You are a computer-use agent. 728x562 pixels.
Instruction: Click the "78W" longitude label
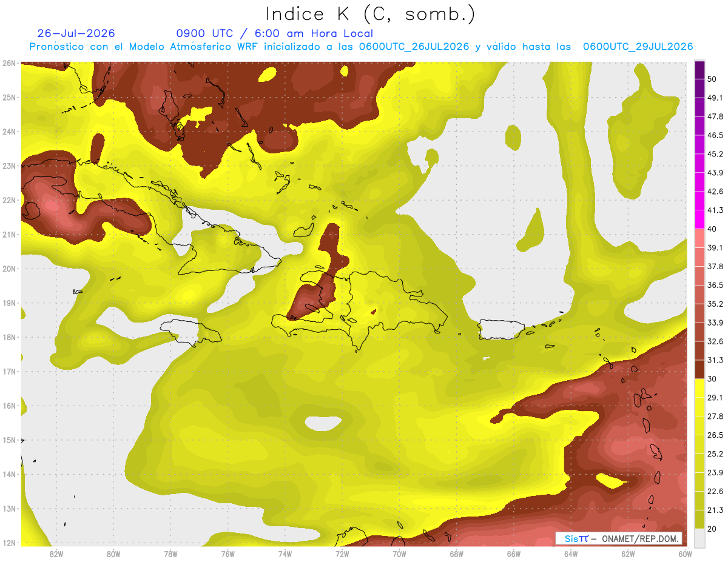[x=170, y=554]
